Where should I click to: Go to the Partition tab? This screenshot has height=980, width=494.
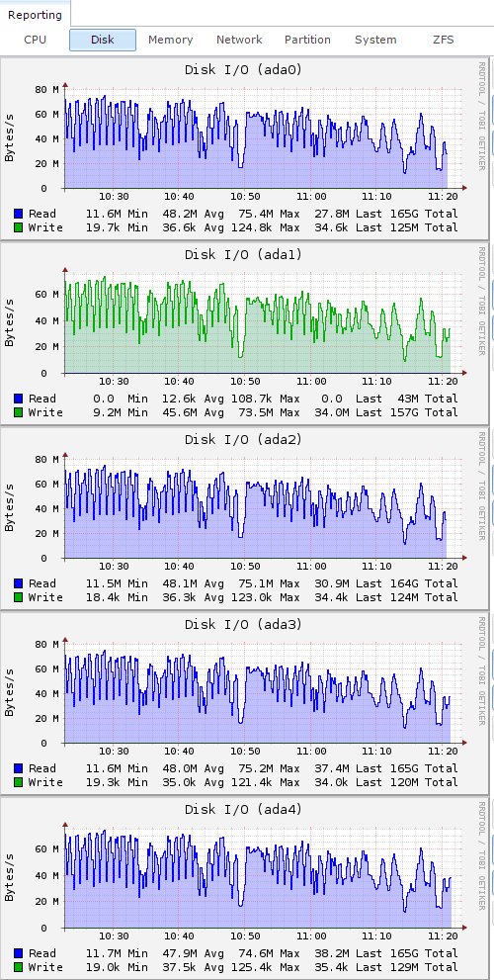coord(307,40)
